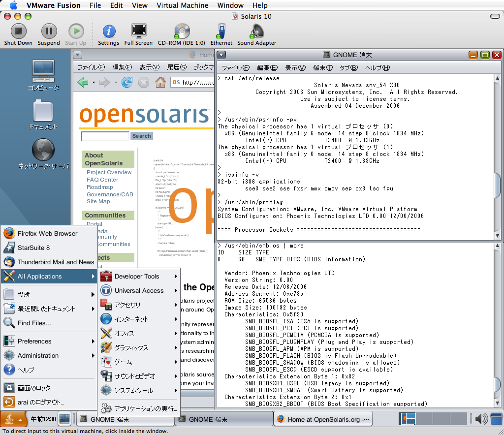Image resolution: width=504 pixels, height=435 pixels.
Task: Expand the Developer Tools submenu
Action: (139, 276)
